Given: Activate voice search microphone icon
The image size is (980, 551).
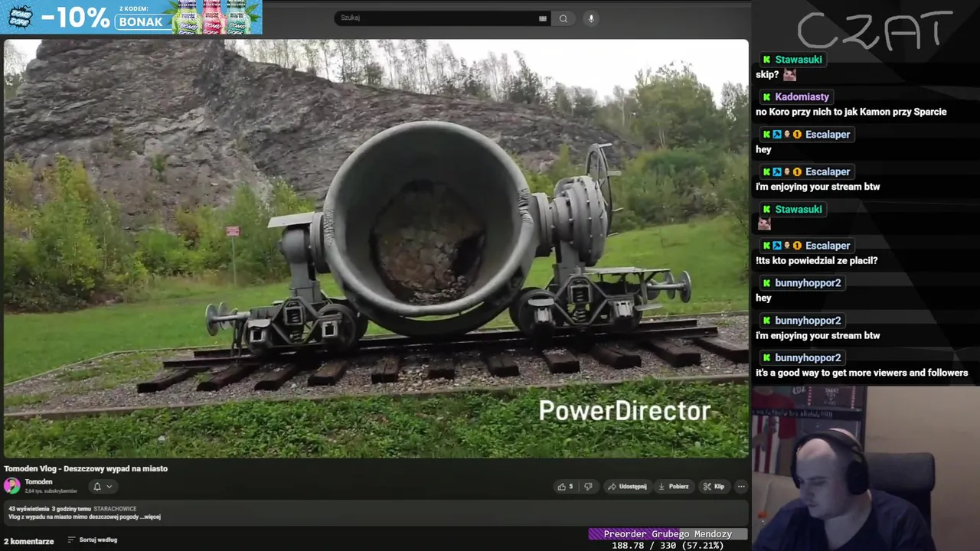Looking at the screenshot, I should coord(590,18).
